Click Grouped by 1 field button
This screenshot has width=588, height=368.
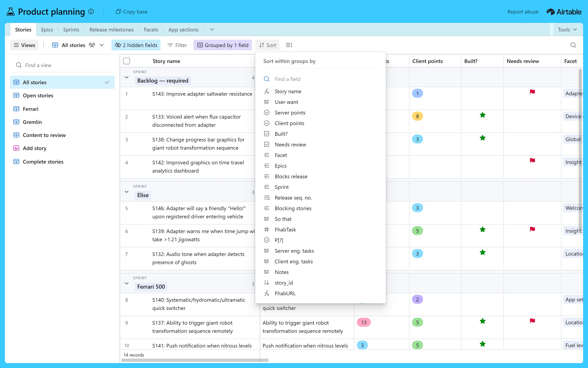click(223, 45)
